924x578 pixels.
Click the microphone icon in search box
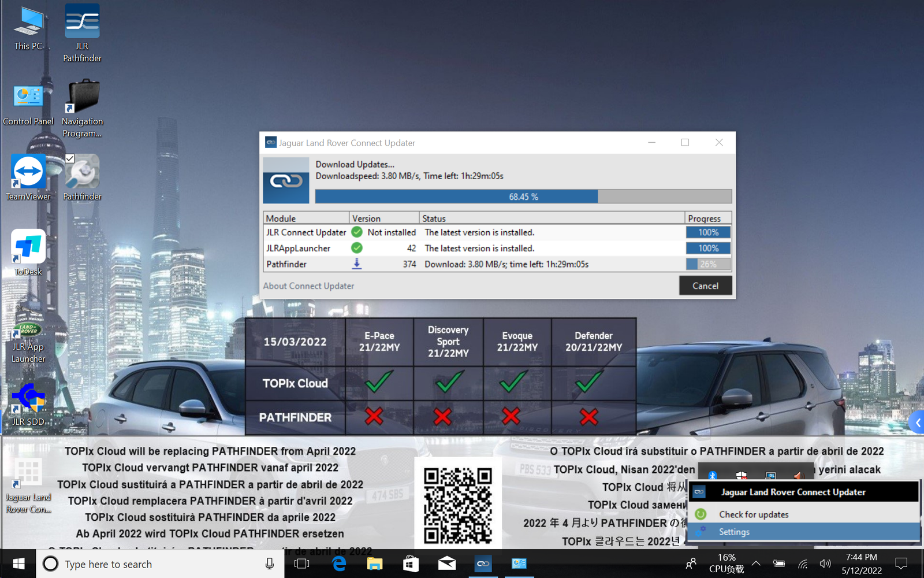[269, 564]
